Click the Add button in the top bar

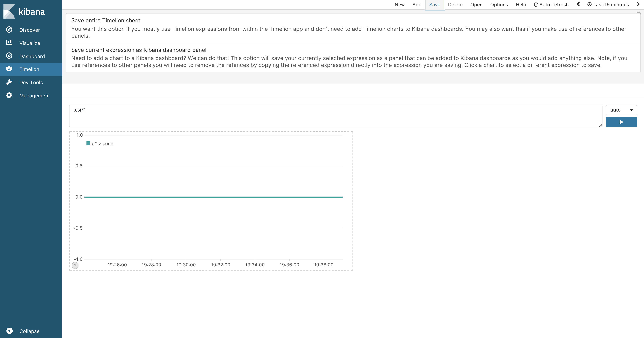click(417, 4)
